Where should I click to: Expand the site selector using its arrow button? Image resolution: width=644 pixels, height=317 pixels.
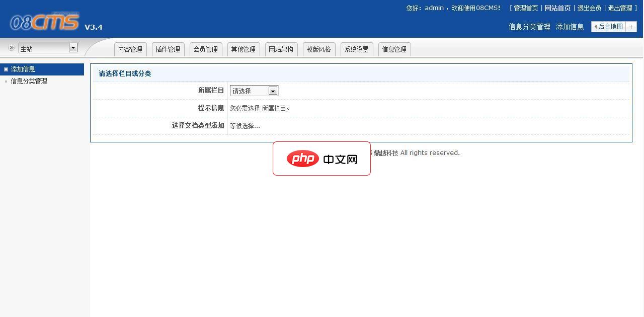point(73,47)
